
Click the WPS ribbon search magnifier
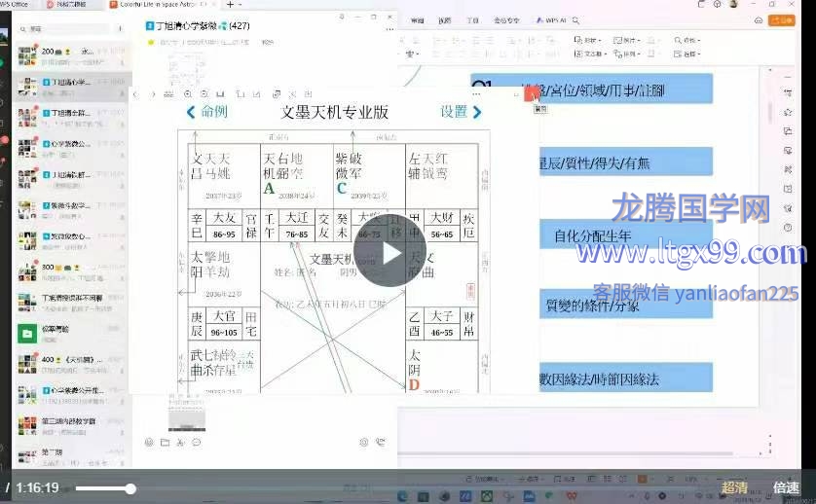(575, 20)
